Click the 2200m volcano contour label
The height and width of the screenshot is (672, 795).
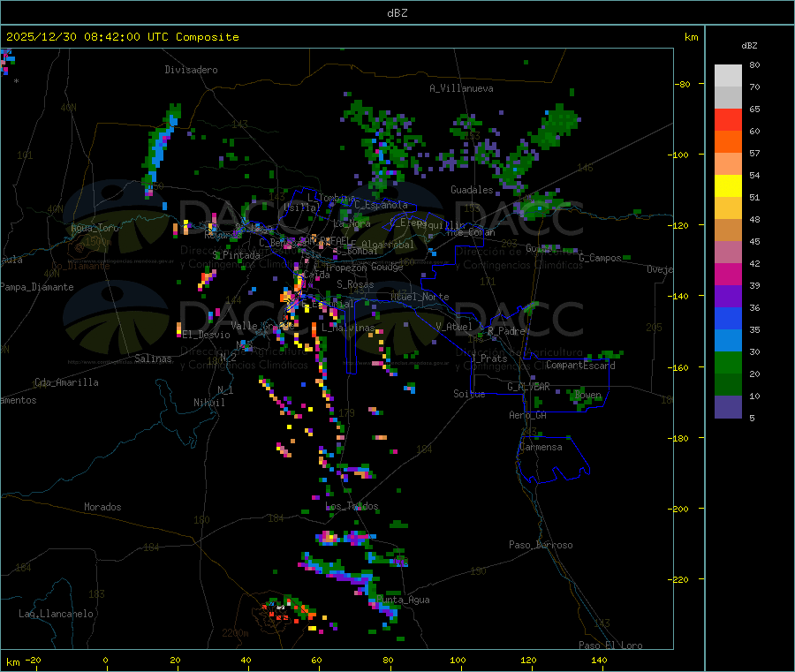click(235, 633)
